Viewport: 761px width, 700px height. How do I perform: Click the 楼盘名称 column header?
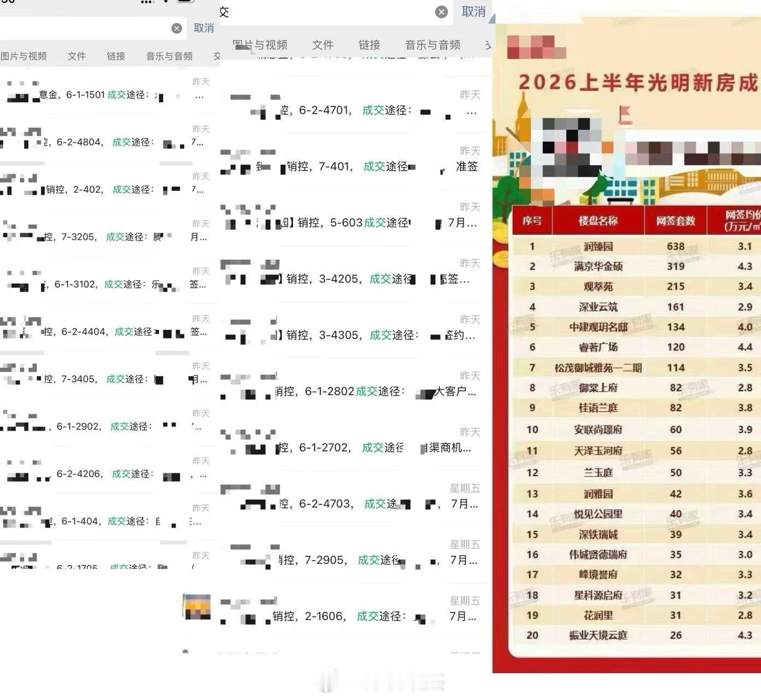598,220
